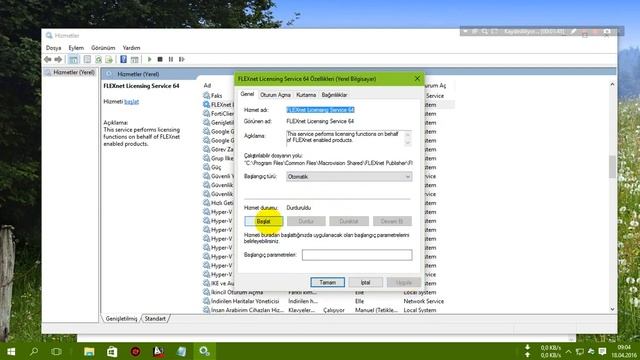The width and height of the screenshot is (640, 360).
Task: Click the Açıklama box scroll-down arrow
Action: point(407,143)
